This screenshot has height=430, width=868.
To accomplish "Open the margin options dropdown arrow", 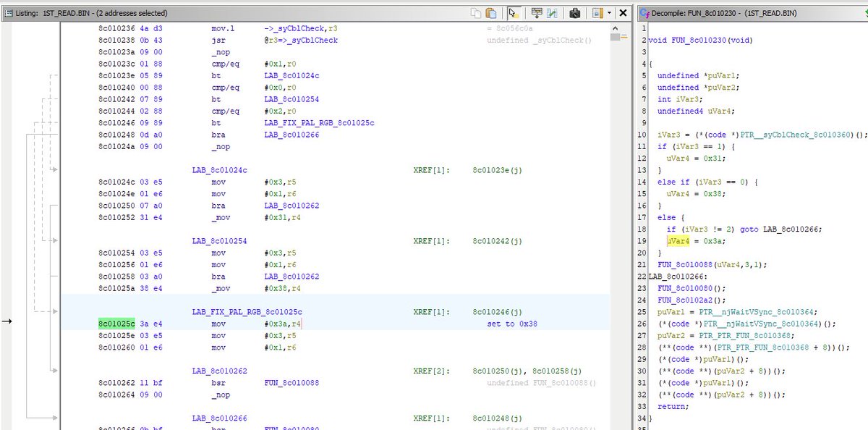I will [609, 13].
